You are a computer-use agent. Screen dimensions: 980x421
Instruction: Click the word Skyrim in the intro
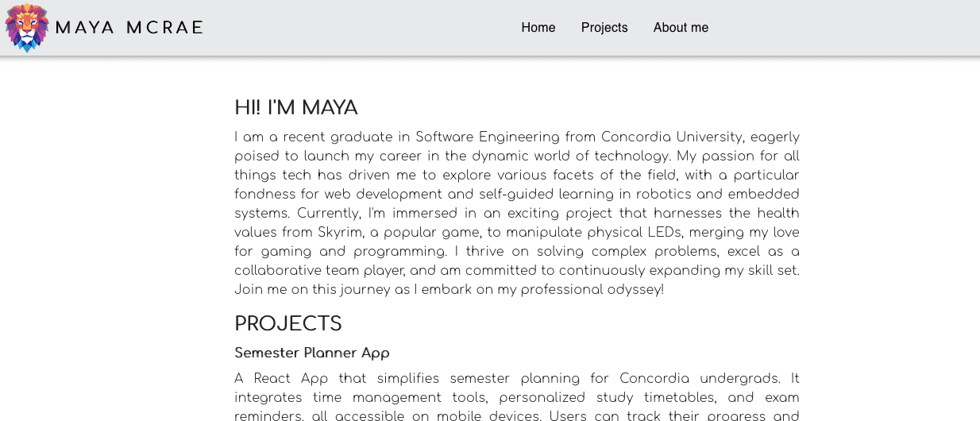point(339,233)
